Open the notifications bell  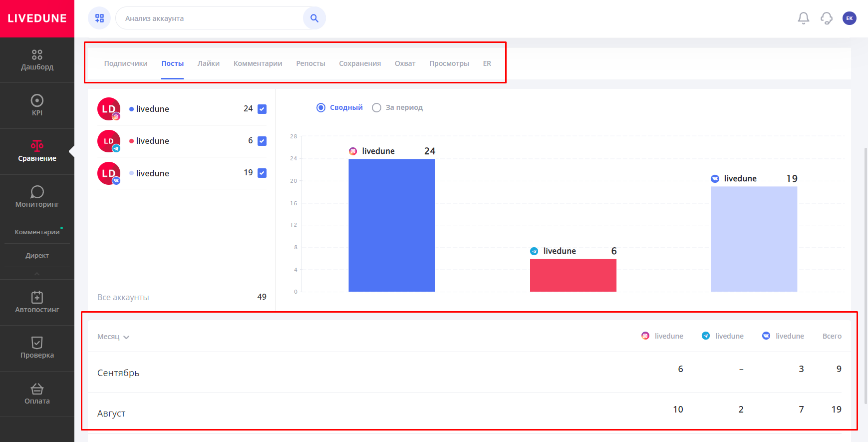[804, 18]
